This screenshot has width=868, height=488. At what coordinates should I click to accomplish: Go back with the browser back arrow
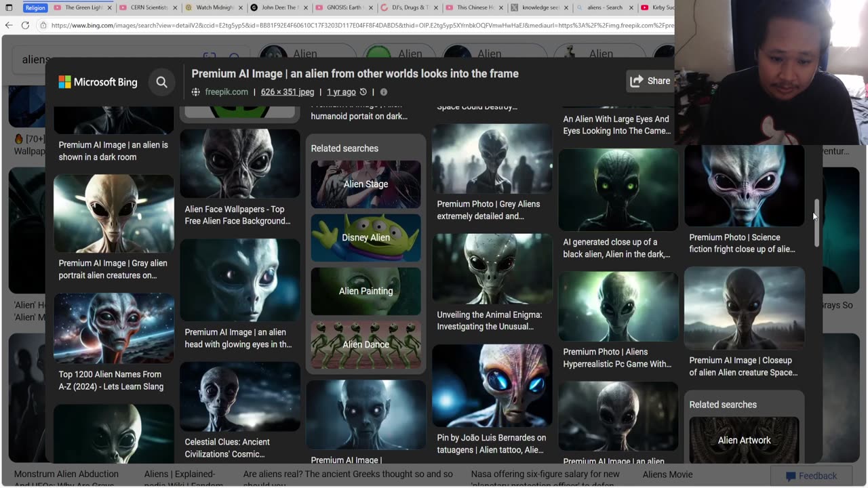point(9,25)
